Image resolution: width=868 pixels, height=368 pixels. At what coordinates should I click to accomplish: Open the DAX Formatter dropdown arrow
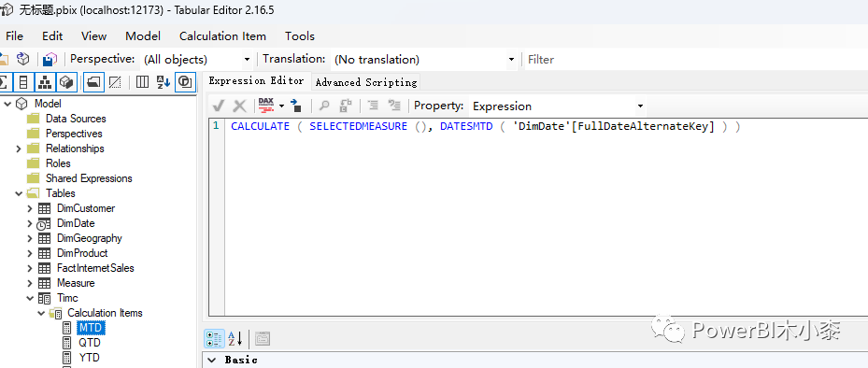[282, 106]
